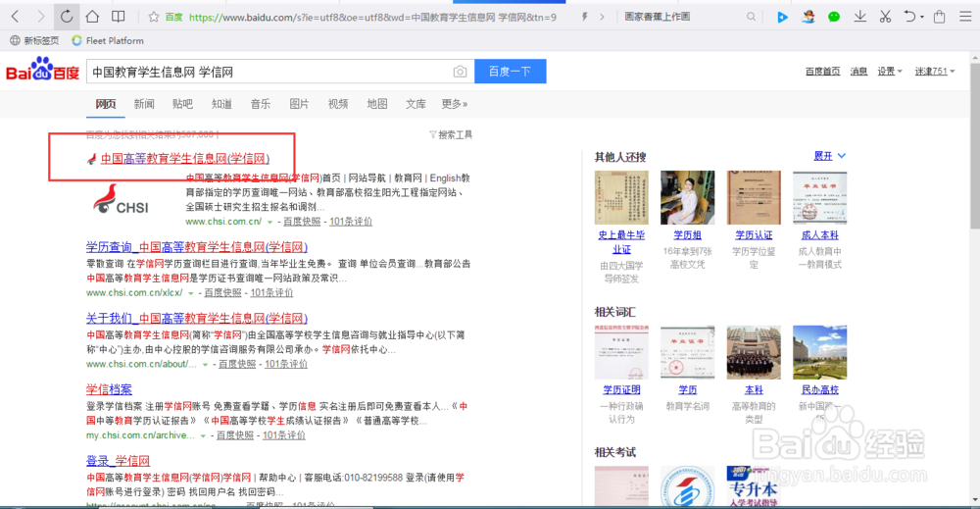Switch to the 音乐 tab
The width and height of the screenshot is (980, 509).
click(x=260, y=104)
